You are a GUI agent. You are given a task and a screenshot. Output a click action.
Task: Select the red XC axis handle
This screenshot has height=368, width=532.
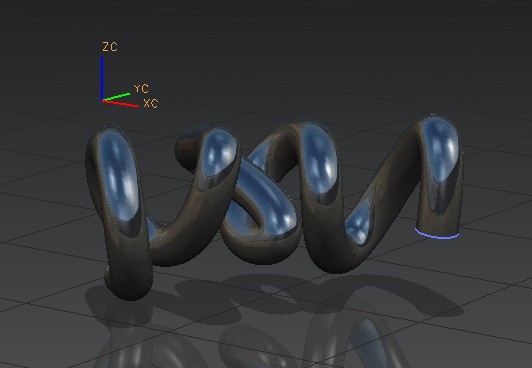click(x=121, y=104)
